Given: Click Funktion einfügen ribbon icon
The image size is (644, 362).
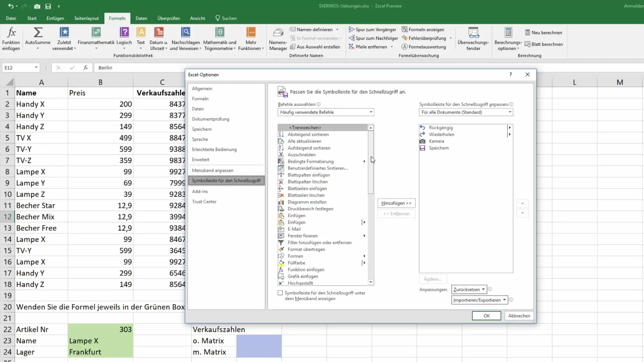Looking at the screenshot, I should [11, 39].
